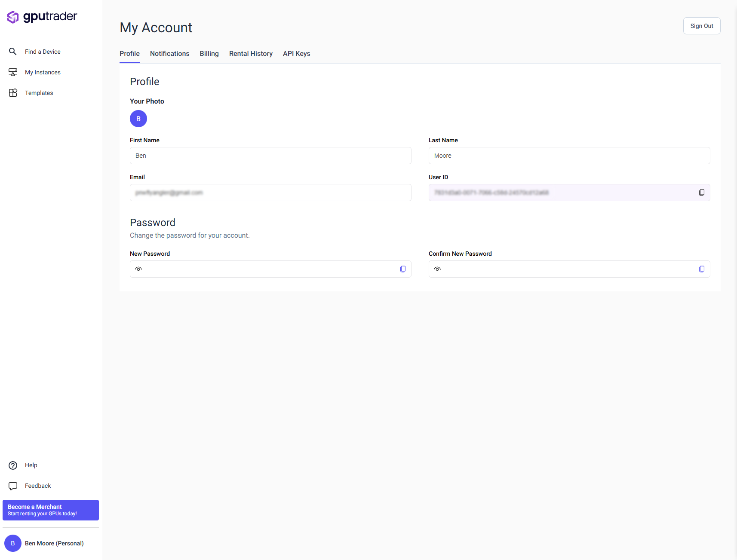The image size is (737, 560).
Task: Click Ben Moore (Personal) account name
Action: pyautogui.click(x=54, y=543)
